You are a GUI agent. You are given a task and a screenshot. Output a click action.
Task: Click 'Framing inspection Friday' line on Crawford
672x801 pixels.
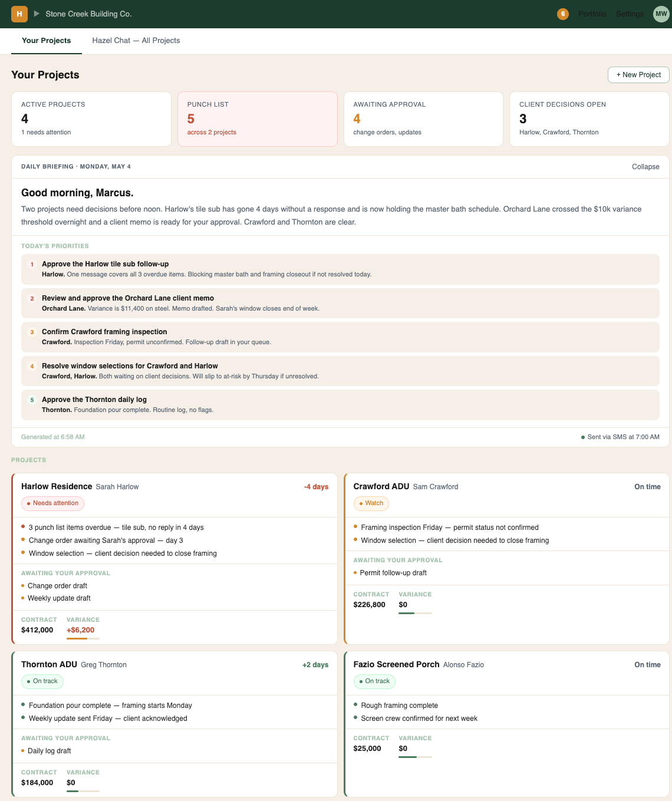click(x=450, y=528)
